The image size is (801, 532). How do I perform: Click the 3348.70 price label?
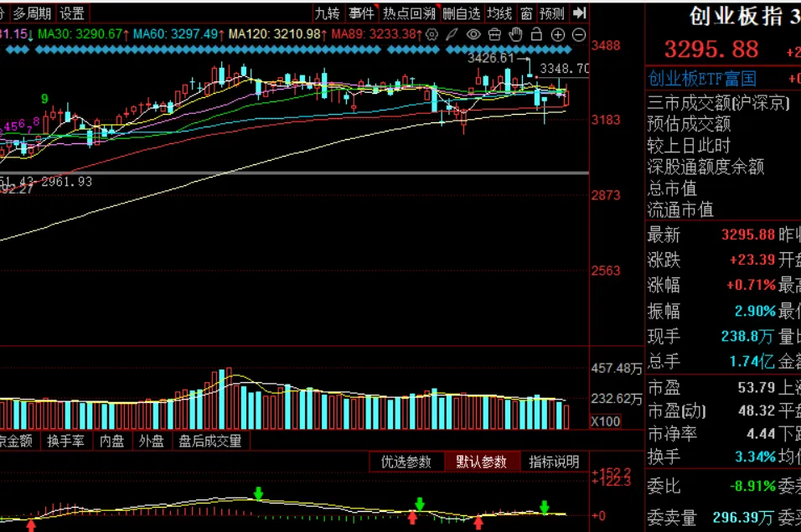(565, 69)
